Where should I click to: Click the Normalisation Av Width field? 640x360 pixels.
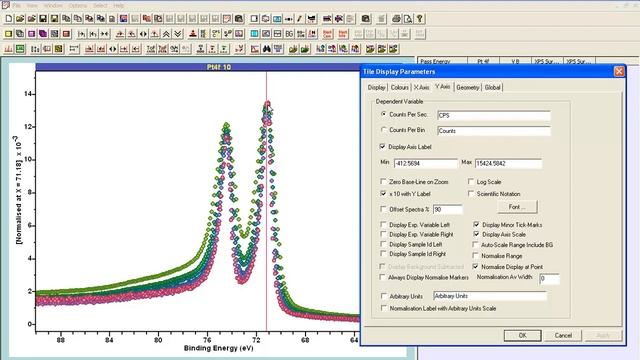tap(549, 279)
